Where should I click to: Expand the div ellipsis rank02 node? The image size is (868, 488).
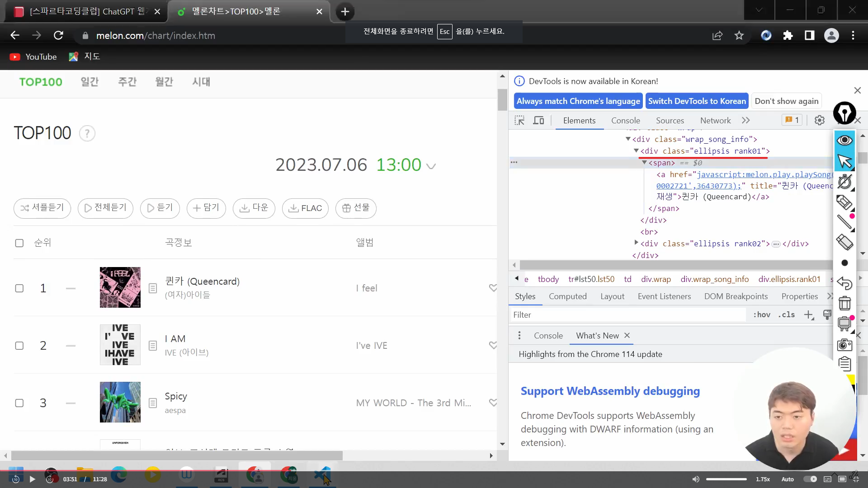click(636, 243)
